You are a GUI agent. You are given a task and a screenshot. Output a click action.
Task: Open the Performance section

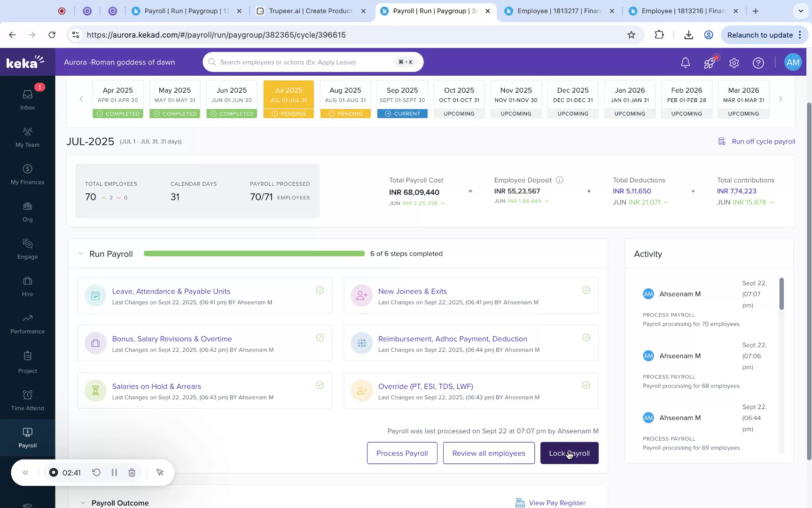27,324
